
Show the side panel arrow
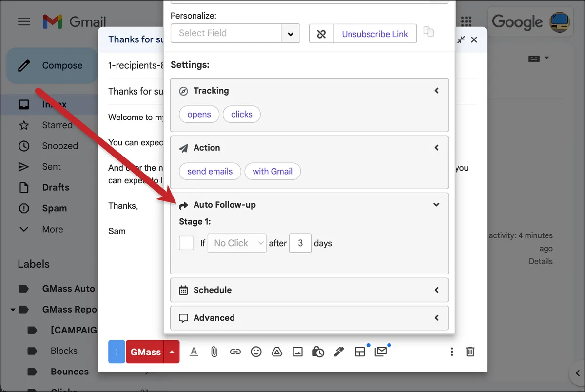578,373
